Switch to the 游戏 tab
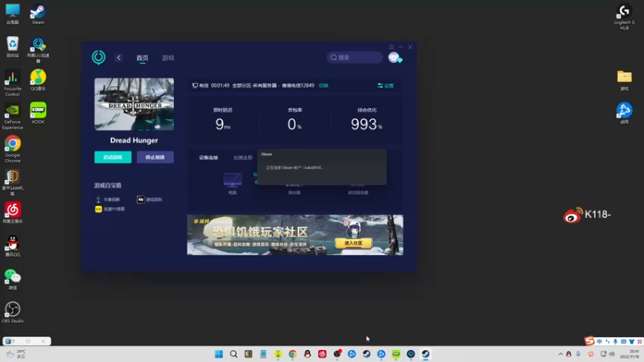This screenshot has height=362, width=644. coord(168,58)
